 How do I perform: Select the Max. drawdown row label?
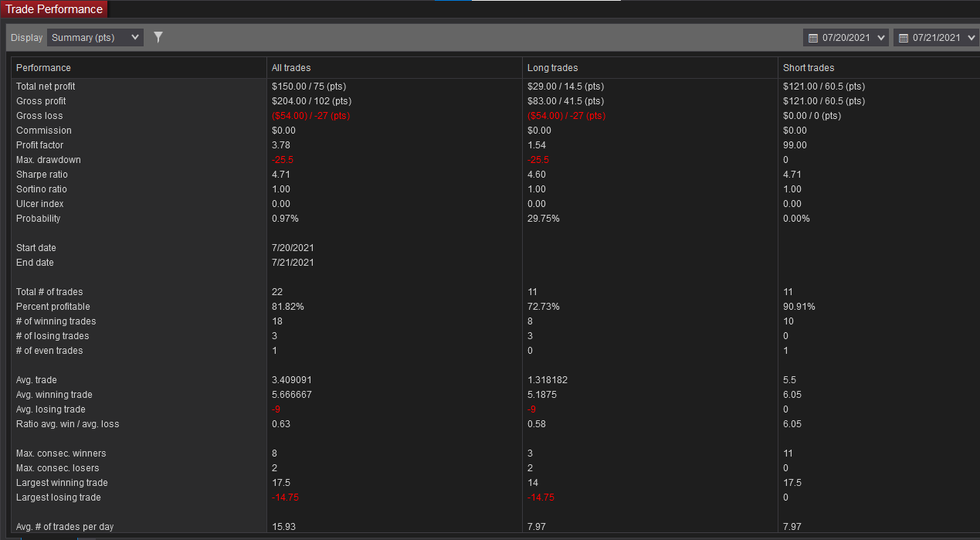pyautogui.click(x=49, y=160)
